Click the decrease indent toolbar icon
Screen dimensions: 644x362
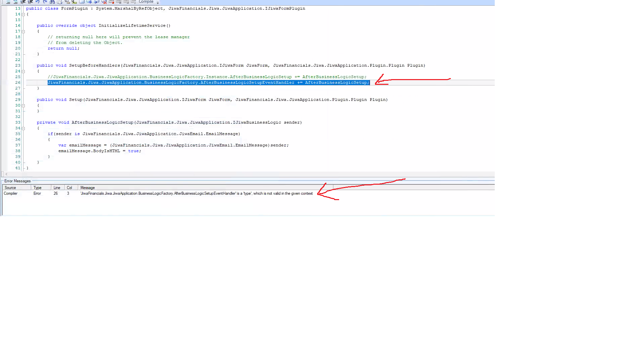point(30,2)
